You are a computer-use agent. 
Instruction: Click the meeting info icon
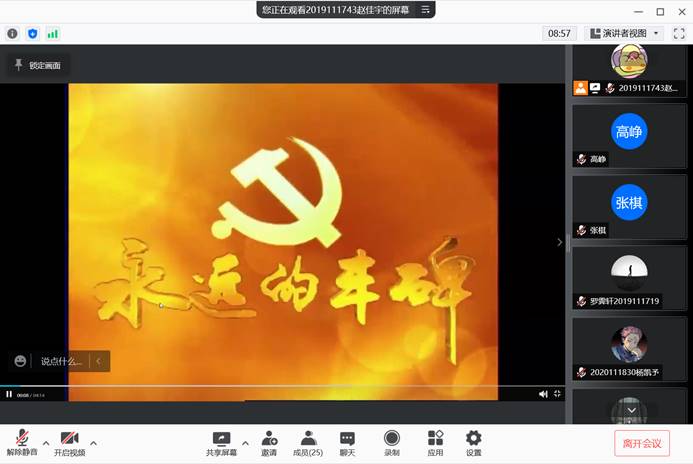pyautogui.click(x=13, y=33)
